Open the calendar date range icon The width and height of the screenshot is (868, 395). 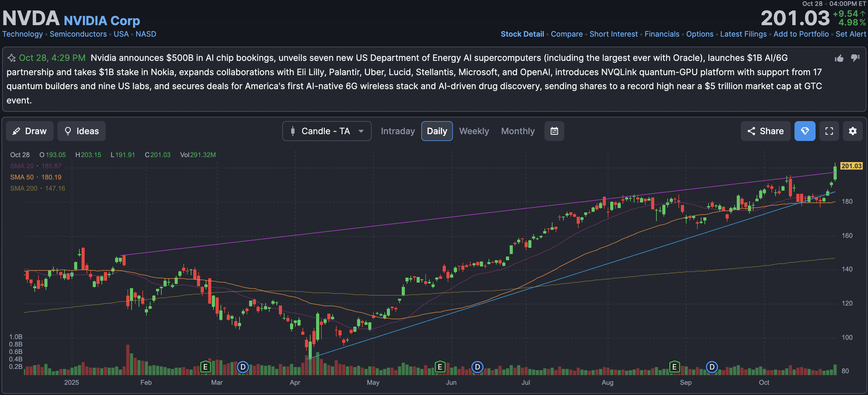pyautogui.click(x=554, y=131)
